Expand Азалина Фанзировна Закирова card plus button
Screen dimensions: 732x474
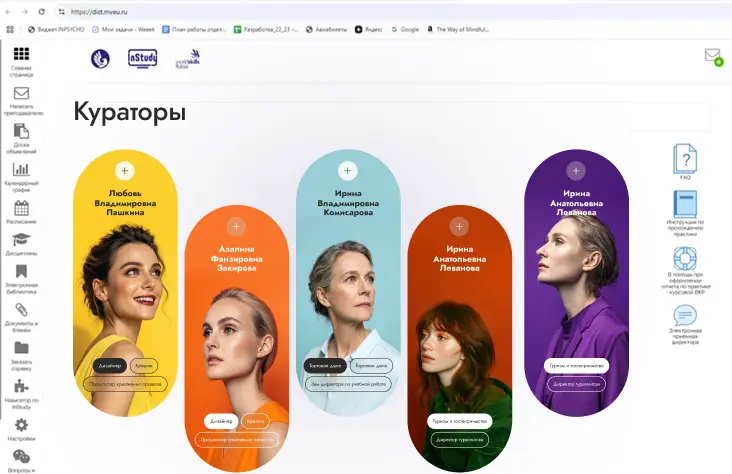[x=236, y=226]
